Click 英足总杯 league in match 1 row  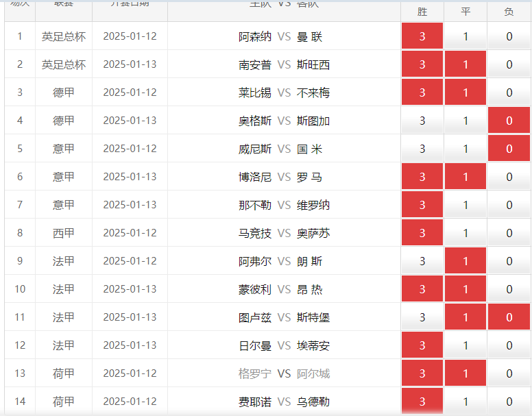pyautogui.click(x=64, y=36)
